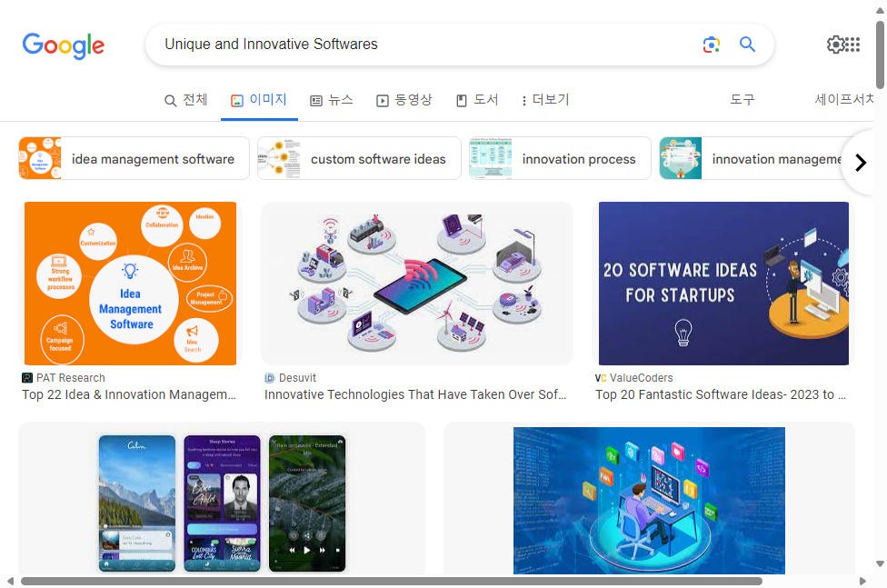The width and height of the screenshot is (887, 588).
Task: Click the ValueCoders VC favicon
Action: [601, 378]
